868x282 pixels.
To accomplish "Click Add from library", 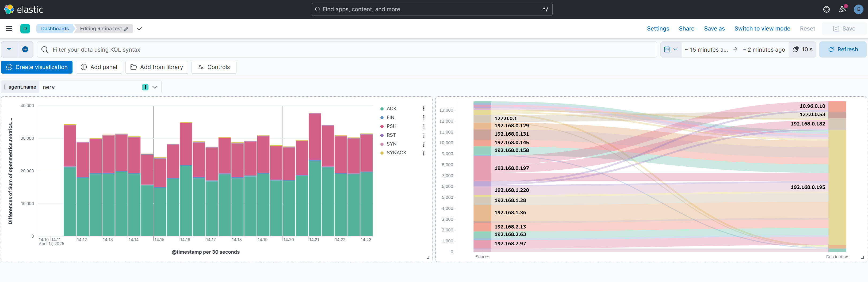I will coord(157,67).
